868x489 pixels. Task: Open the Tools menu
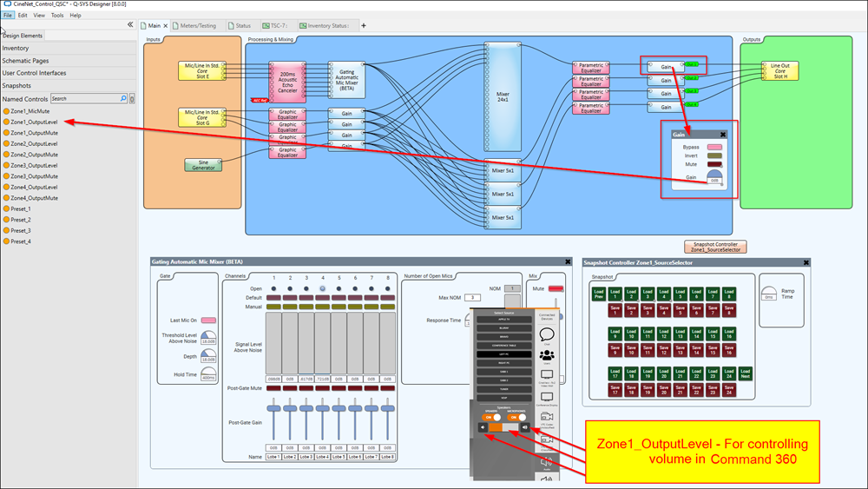(x=57, y=15)
